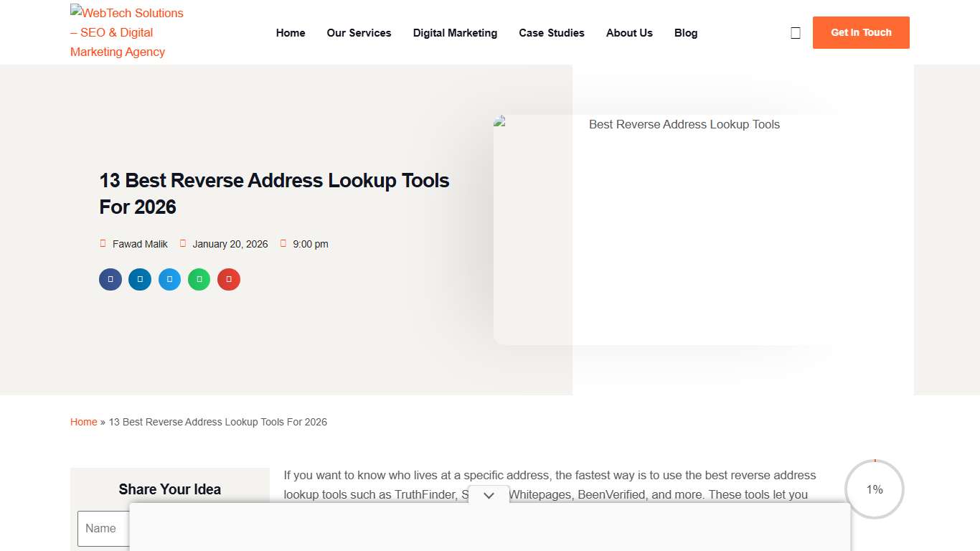The width and height of the screenshot is (980, 551).
Task: Share the article on Facebook
Action: coord(110,279)
